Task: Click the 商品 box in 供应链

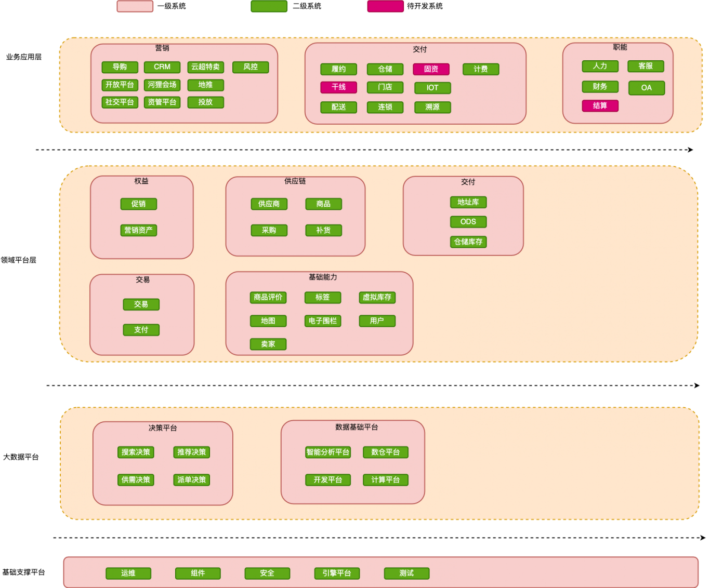Action: pos(323,204)
